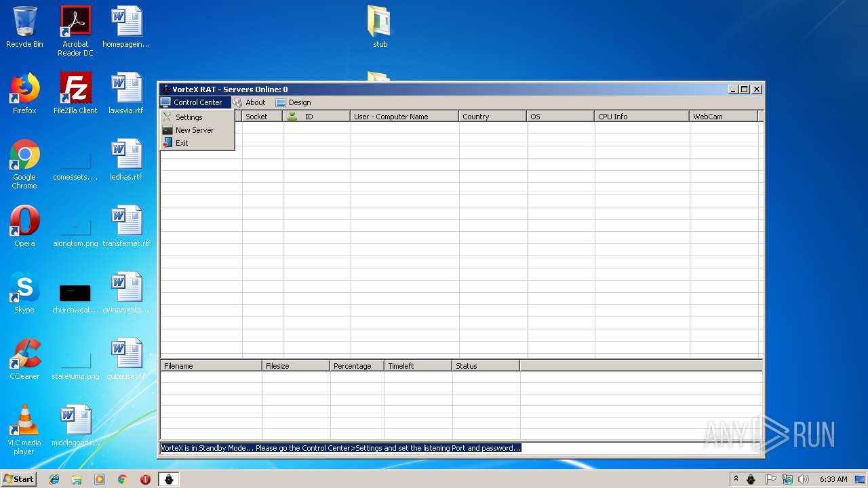The image size is (868, 488).
Task: Click the VorteX RAT title bar icon
Action: tap(166, 89)
